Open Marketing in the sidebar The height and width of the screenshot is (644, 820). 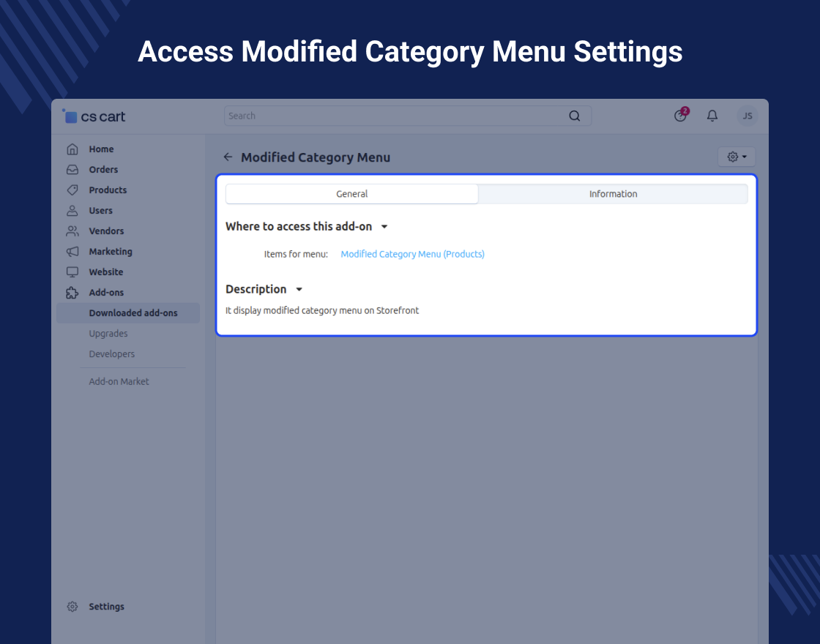click(x=111, y=252)
